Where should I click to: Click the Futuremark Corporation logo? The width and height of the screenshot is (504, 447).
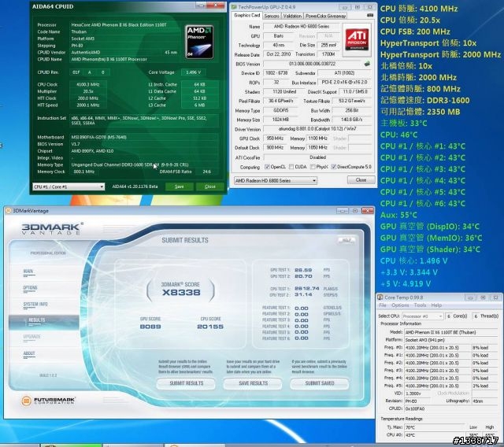pyautogui.click(x=48, y=401)
